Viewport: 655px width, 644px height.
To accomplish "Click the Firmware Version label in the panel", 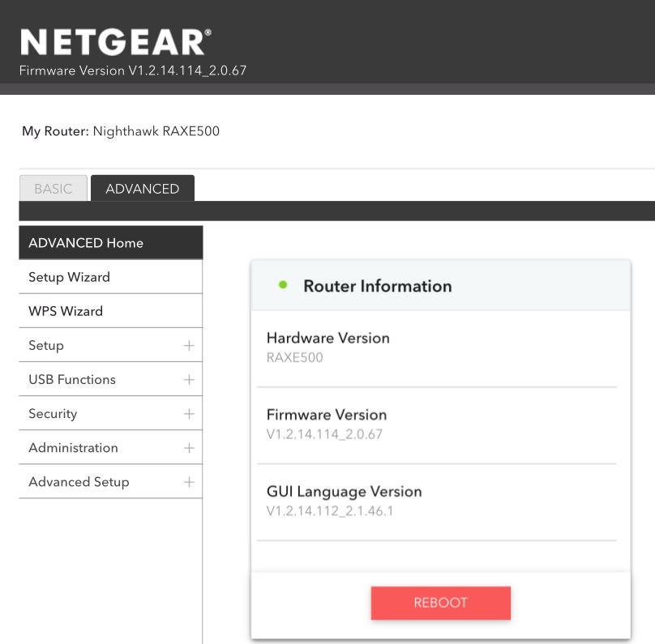I will [x=327, y=415].
